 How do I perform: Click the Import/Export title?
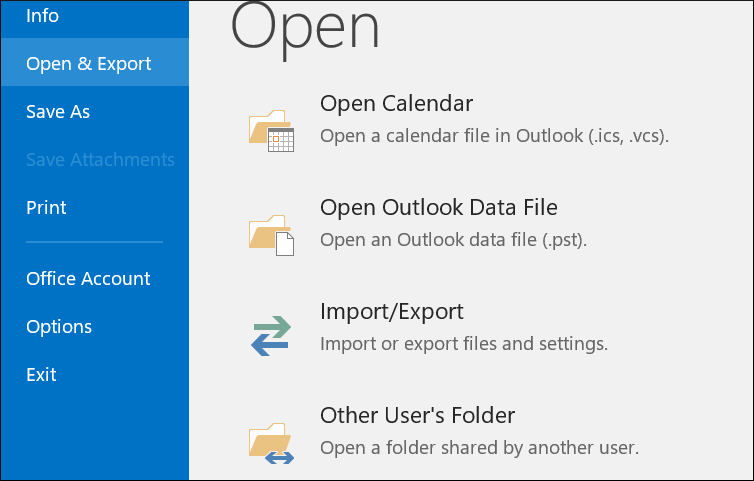coord(391,312)
